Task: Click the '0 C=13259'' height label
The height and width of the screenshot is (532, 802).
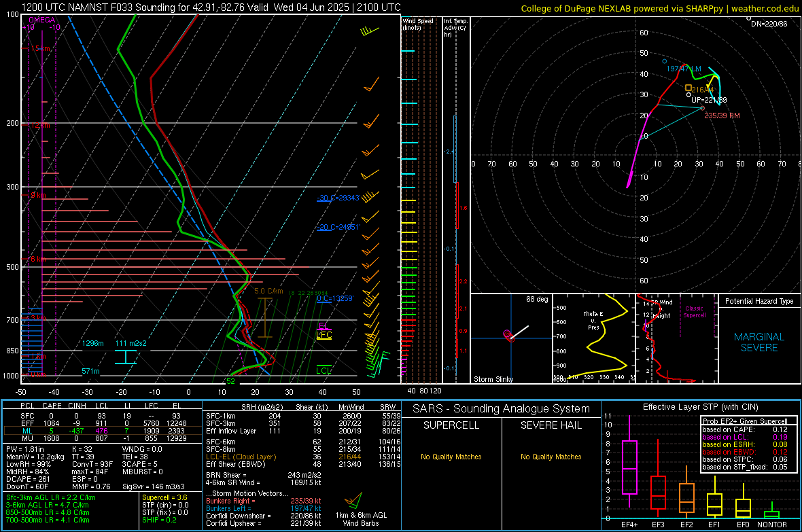Action: click(335, 298)
